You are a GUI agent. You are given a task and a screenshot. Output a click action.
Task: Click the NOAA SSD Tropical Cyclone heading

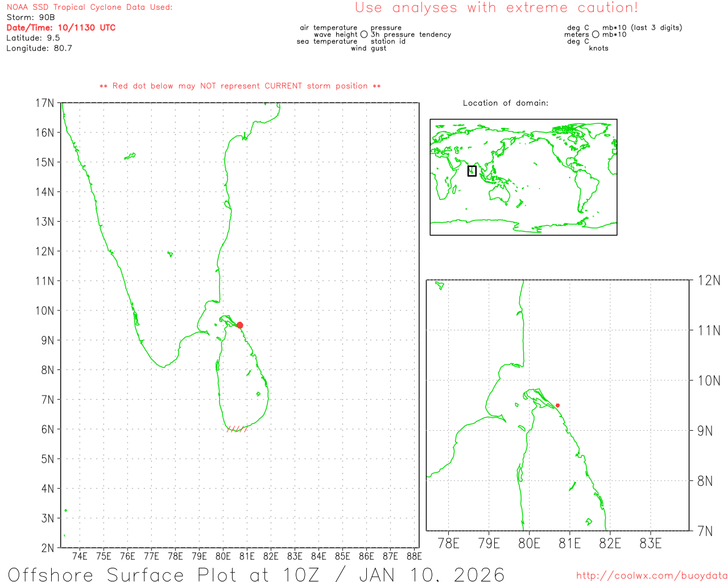(x=89, y=7)
